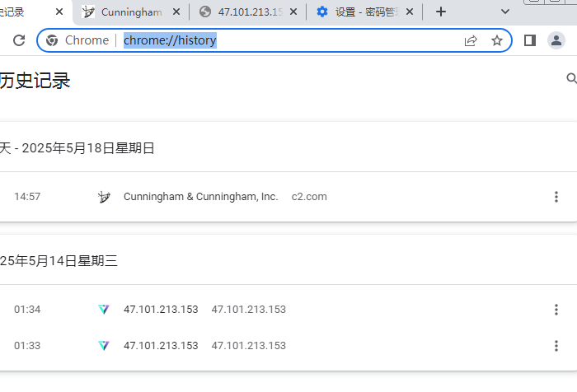The image size is (577, 392).
Task: Open the profile avatar menu
Action: (x=556, y=40)
